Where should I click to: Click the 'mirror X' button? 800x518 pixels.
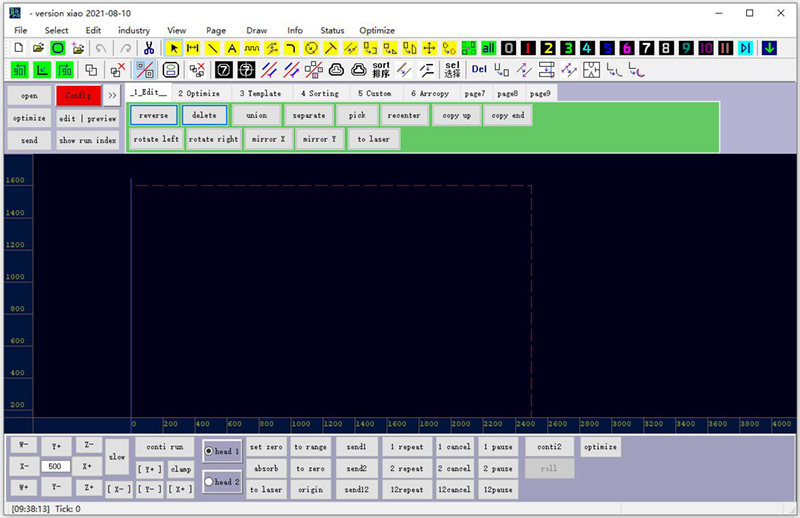click(x=269, y=139)
